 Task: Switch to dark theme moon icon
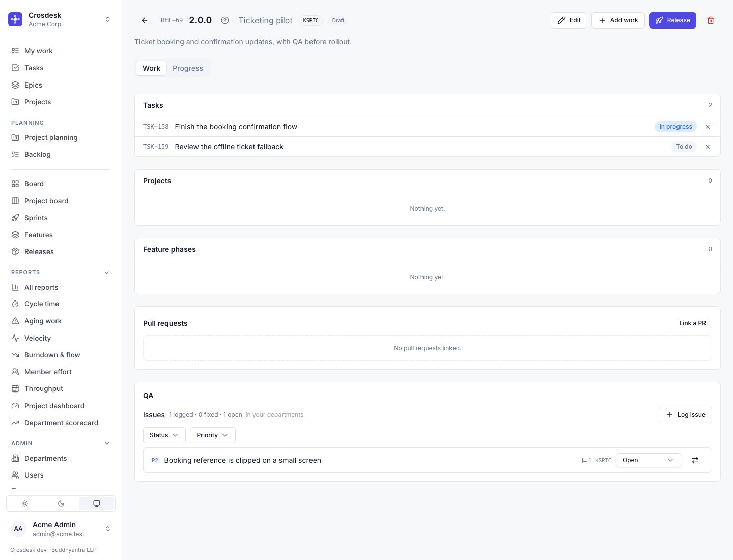tap(61, 503)
